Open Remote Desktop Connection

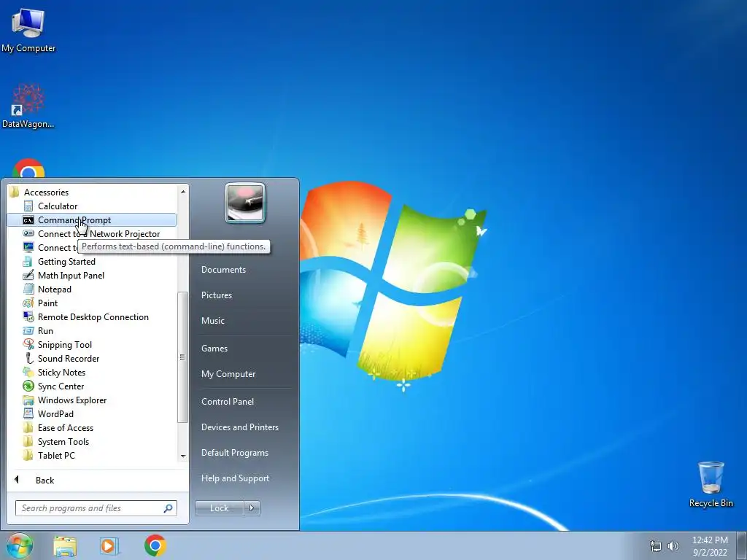coord(91,316)
